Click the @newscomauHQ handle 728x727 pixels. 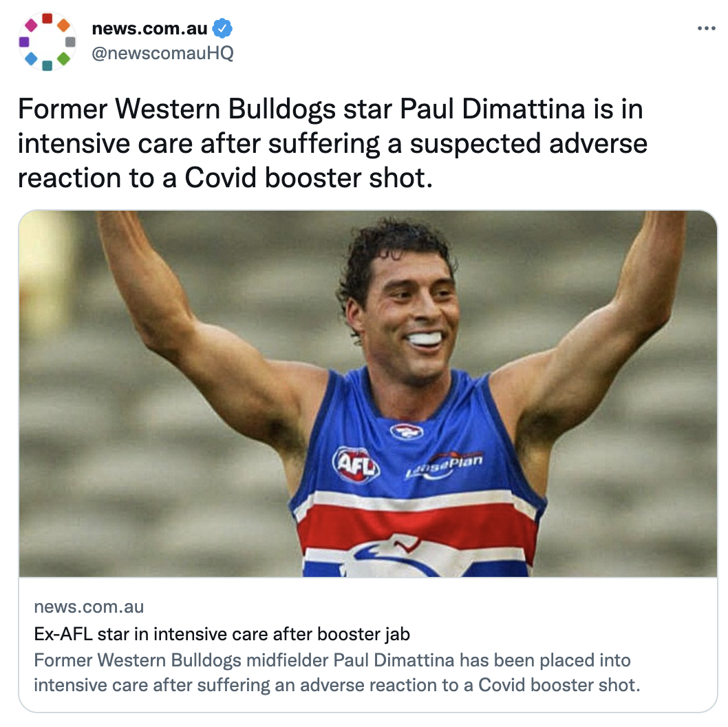162,53
